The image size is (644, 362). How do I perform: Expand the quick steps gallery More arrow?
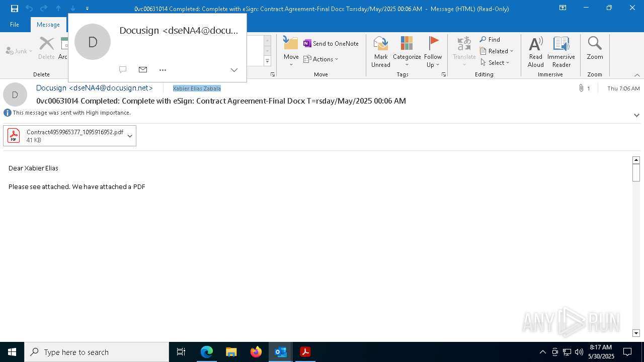[267, 61]
